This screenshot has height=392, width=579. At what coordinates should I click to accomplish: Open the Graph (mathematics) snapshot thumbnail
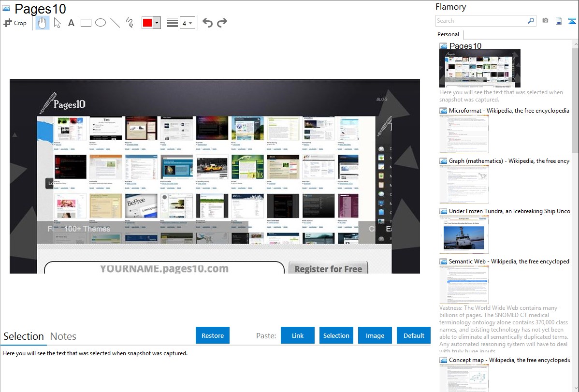tap(464, 184)
